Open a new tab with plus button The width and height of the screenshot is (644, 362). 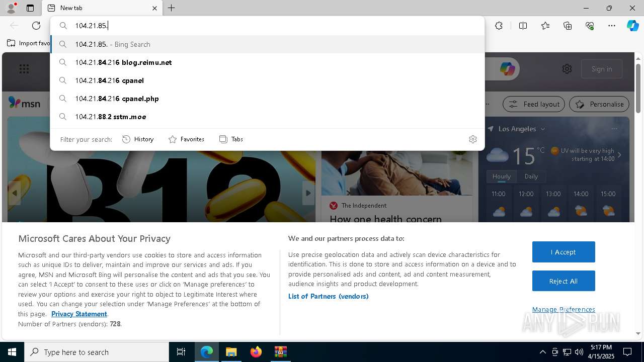point(172,8)
